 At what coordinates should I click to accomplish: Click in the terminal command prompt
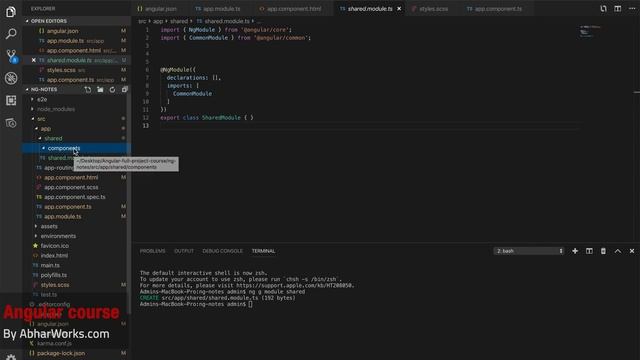coord(250,304)
